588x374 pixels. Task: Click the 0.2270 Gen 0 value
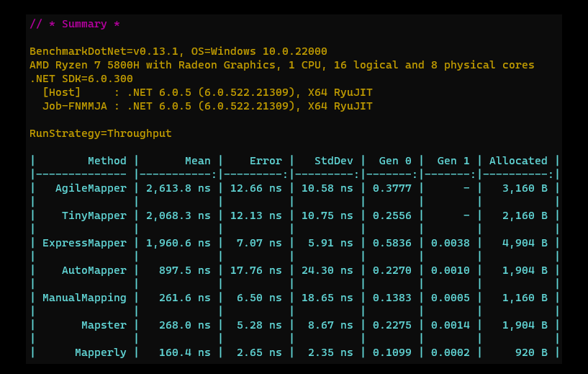click(392, 270)
